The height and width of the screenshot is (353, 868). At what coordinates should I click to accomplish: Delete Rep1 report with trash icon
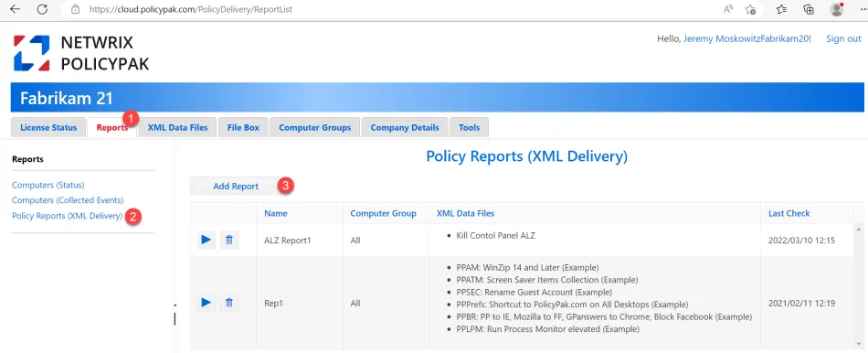(229, 303)
